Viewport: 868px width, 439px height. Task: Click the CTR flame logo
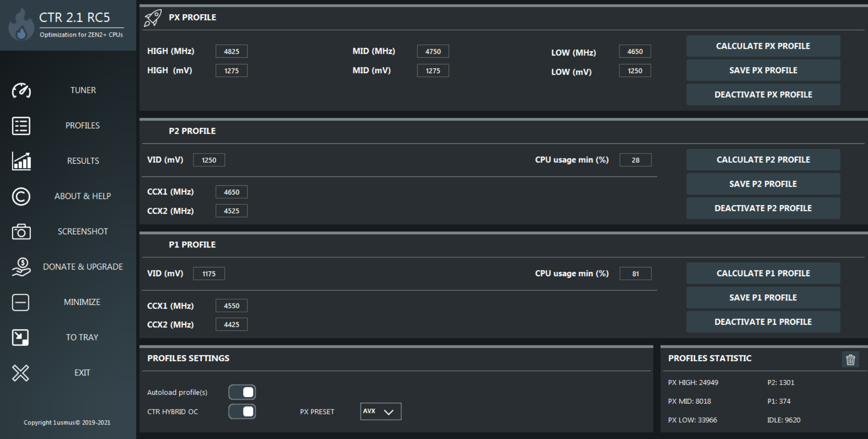(21, 25)
